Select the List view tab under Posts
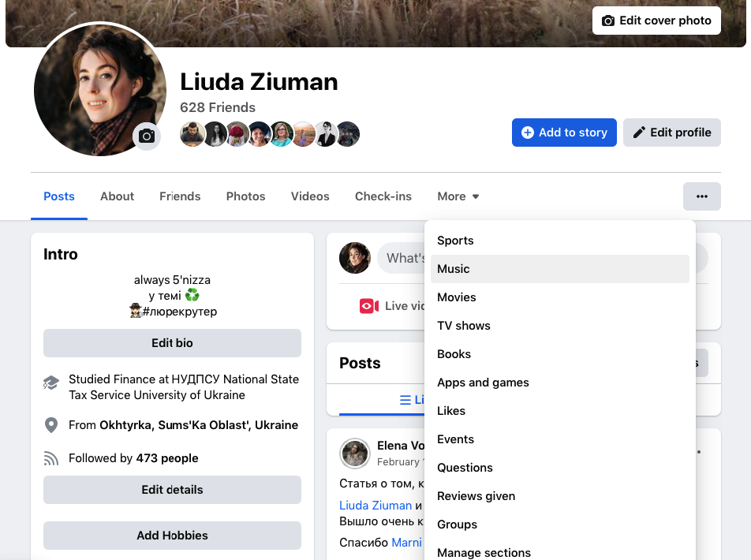Viewport: 751px width, 560px height. point(382,400)
